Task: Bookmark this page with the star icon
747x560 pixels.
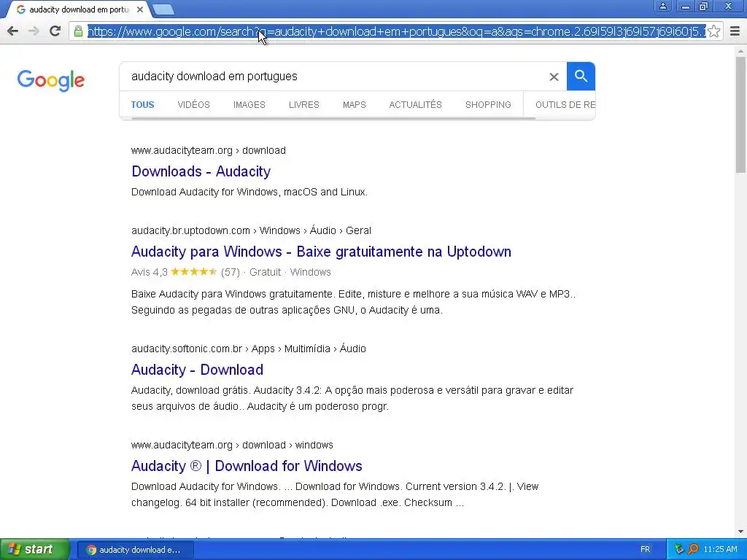Action: 713,31
